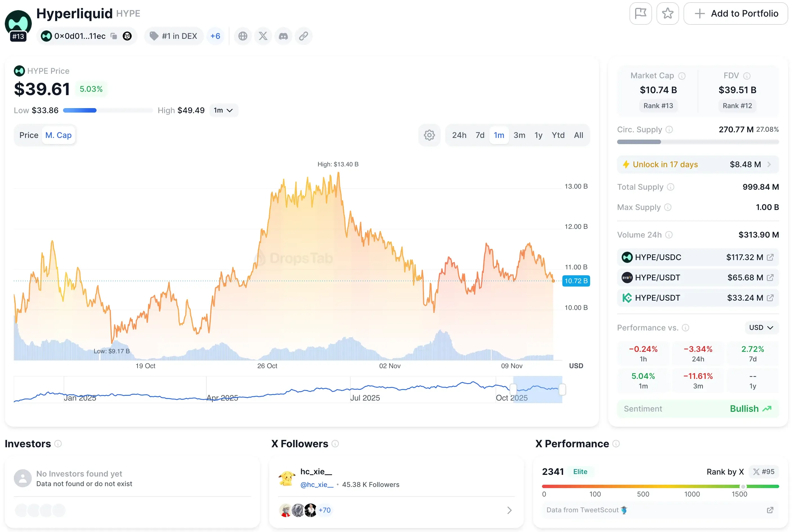Expand the +6 tags list
This screenshot has height=532, width=793.
click(215, 36)
